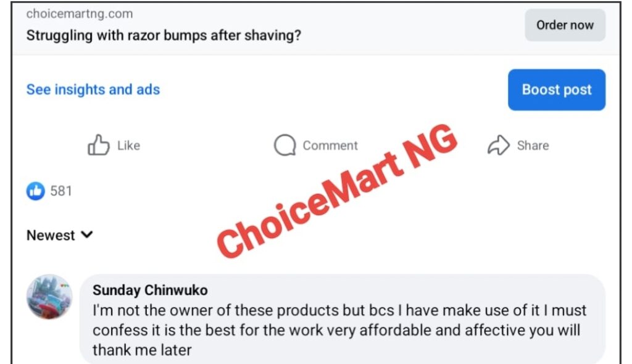Click the Like text label
632x364 pixels.
(x=128, y=145)
